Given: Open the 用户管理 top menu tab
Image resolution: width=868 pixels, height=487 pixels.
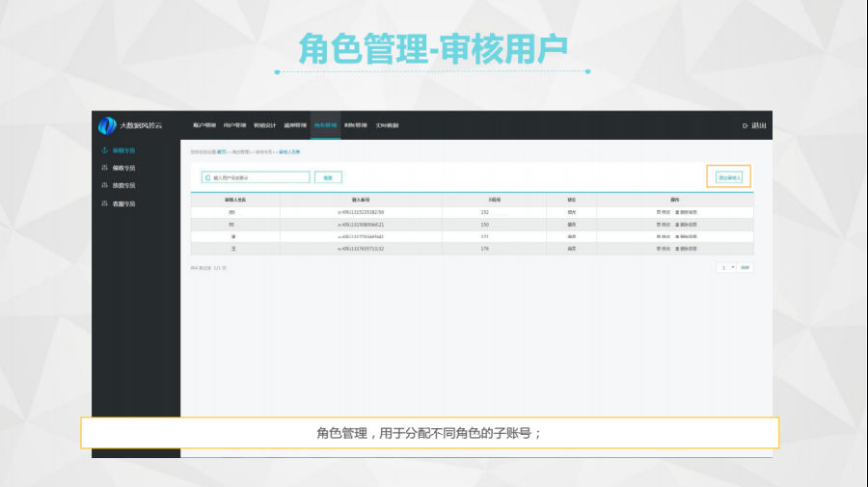Looking at the screenshot, I should [234, 125].
